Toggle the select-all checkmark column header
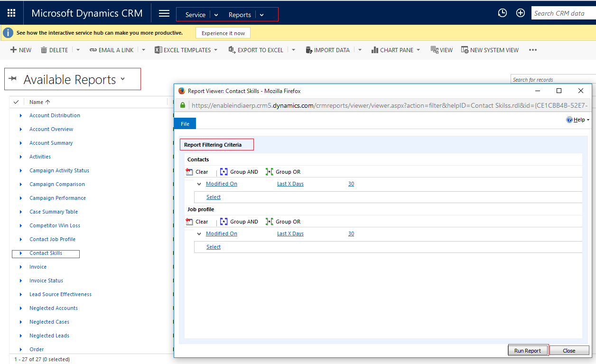596x364 pixels. pyautogui.click(x=16, y=102)
